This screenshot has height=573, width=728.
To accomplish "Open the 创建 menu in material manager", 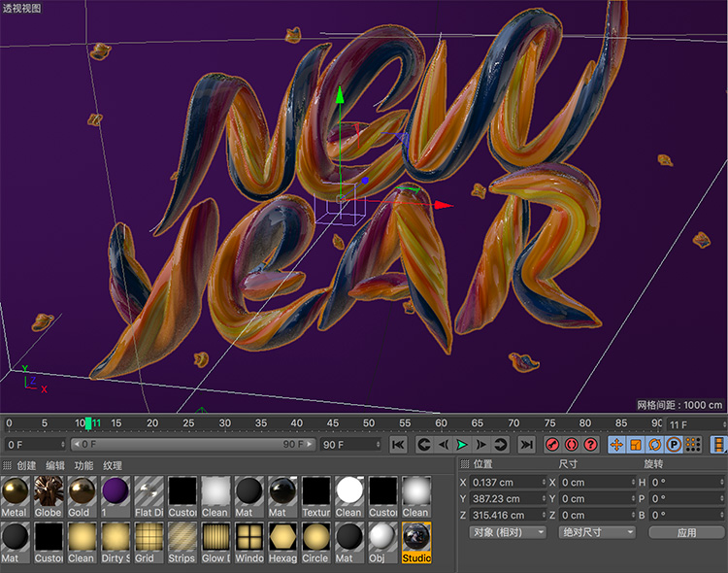I will tap(26, 466).
